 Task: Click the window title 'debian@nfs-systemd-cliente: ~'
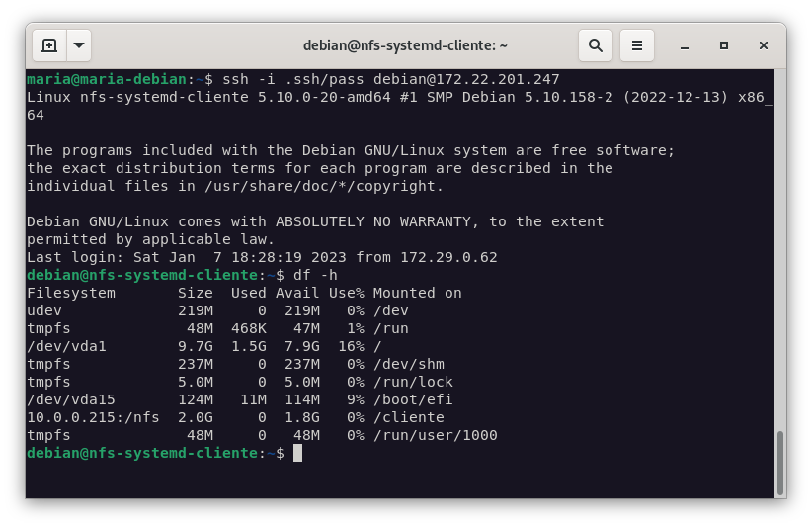[x=405, y=45]
